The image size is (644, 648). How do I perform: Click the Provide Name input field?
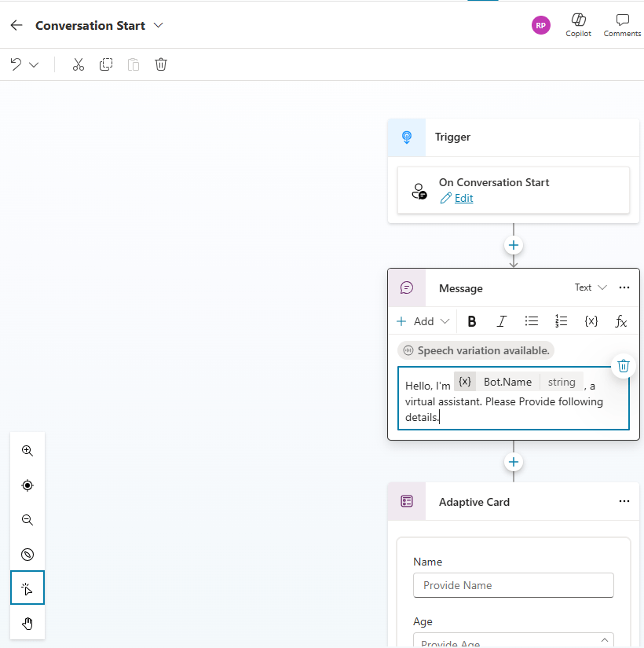coord(513,585)
